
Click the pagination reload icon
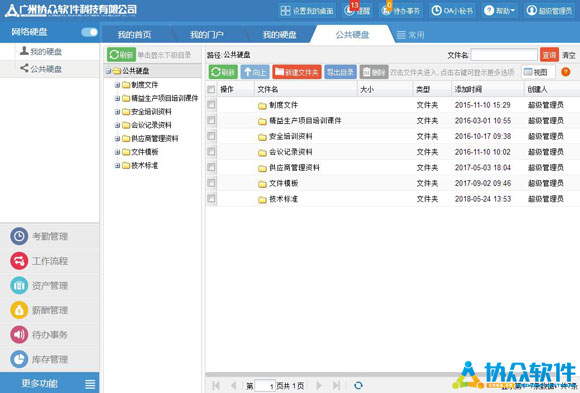coord(358,385)
